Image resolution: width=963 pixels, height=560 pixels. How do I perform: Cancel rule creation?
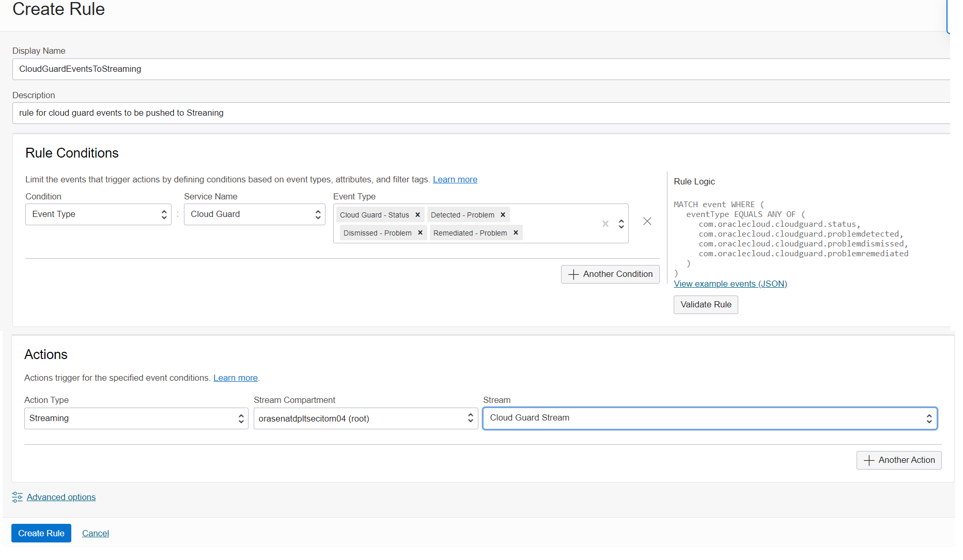(x=95, y=533)
